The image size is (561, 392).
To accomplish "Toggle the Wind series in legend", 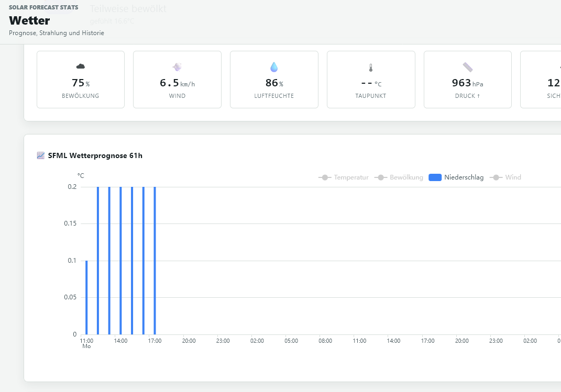I will click(x=505, y=177).
